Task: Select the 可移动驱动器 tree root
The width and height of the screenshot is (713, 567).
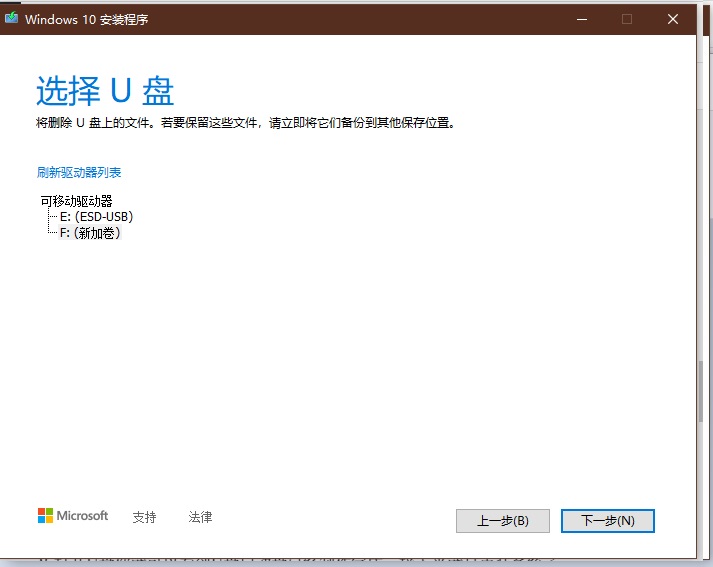Action: pos(76,201)
